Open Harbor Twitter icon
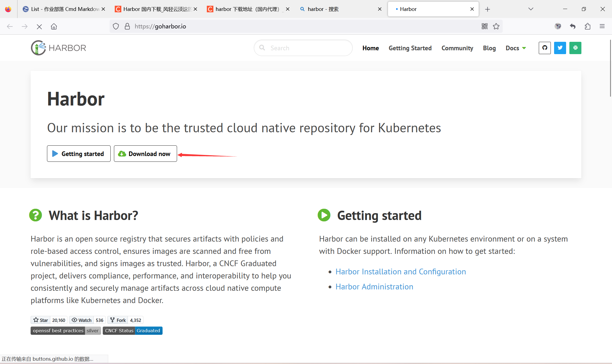 (x=560, y=48)
